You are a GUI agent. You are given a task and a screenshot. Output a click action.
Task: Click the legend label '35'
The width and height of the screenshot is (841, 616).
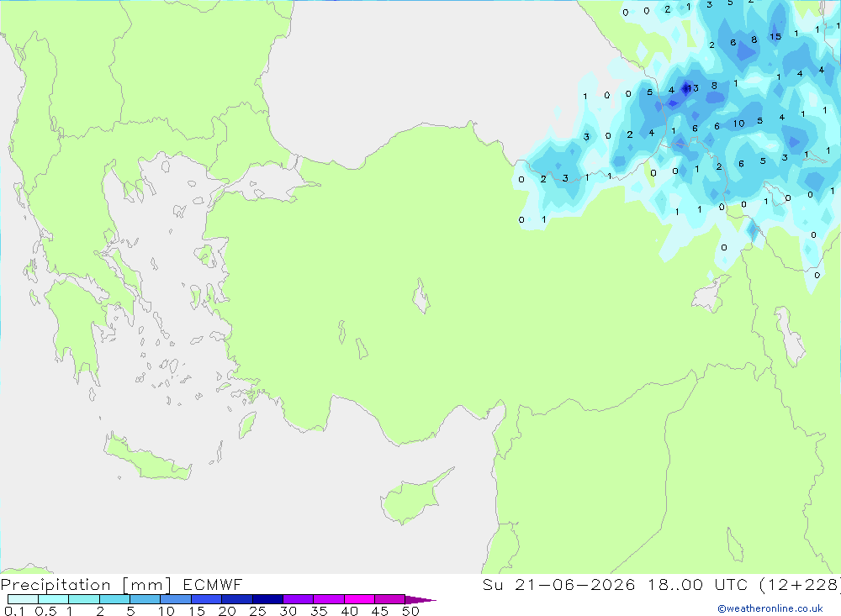coord(319,611)
